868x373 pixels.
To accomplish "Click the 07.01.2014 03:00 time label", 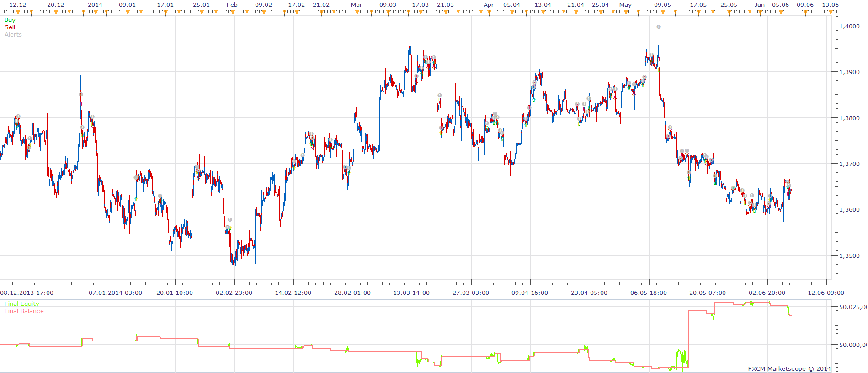I will point(116,293).
